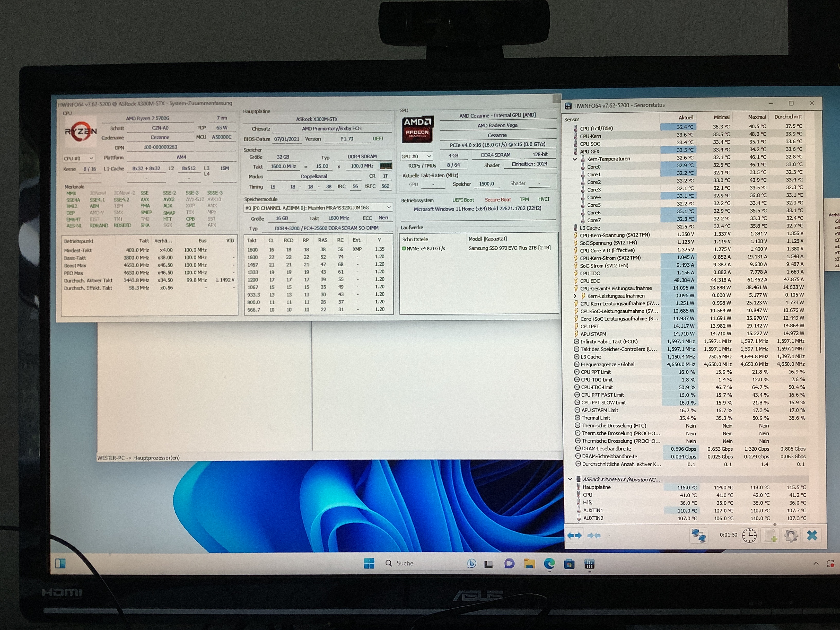Close sensors with the blue X icon
Image resolution: width=840 pixels, height=630 pixels.
(x=812, y=536)
